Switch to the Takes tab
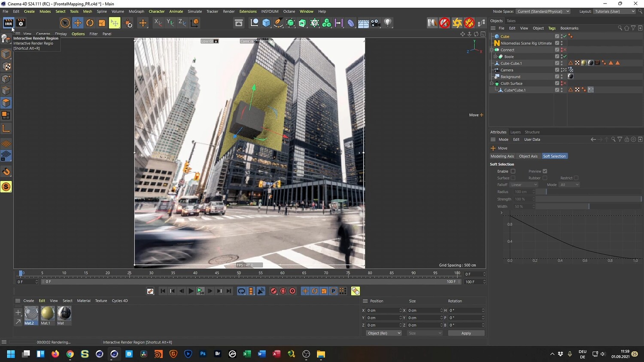This screenshot has width=644, height=362. pos(511,21)
